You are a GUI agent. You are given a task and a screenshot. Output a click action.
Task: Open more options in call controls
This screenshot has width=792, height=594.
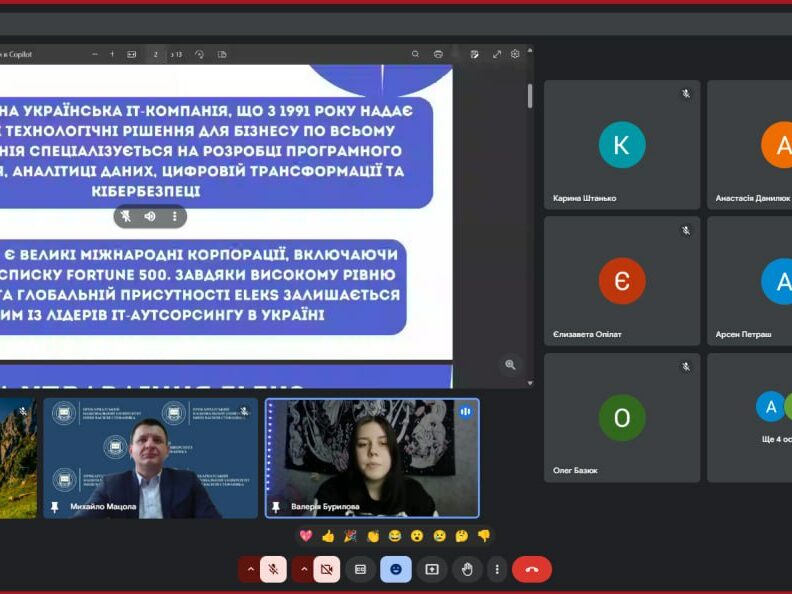[497, 569]
